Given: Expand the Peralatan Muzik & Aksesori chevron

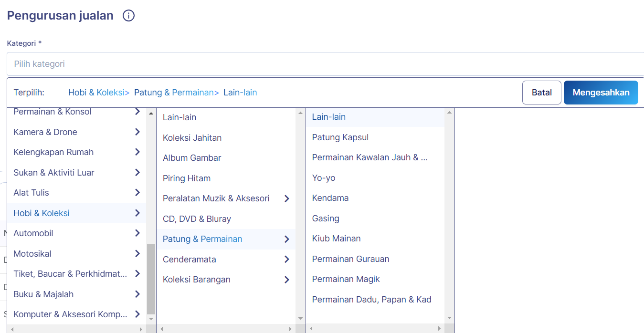Looking at the screenshot, I should point(286,198).
